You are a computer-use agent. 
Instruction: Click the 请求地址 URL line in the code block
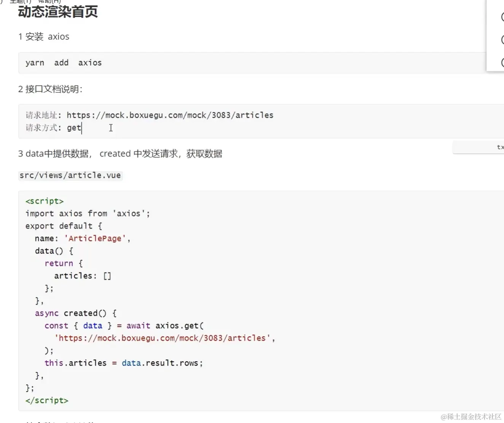[x=150, y=115]
